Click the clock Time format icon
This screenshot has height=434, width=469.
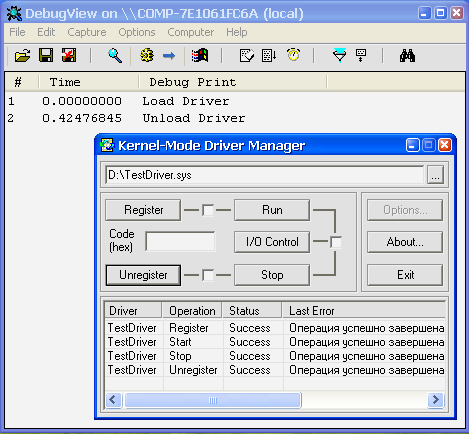293,55
